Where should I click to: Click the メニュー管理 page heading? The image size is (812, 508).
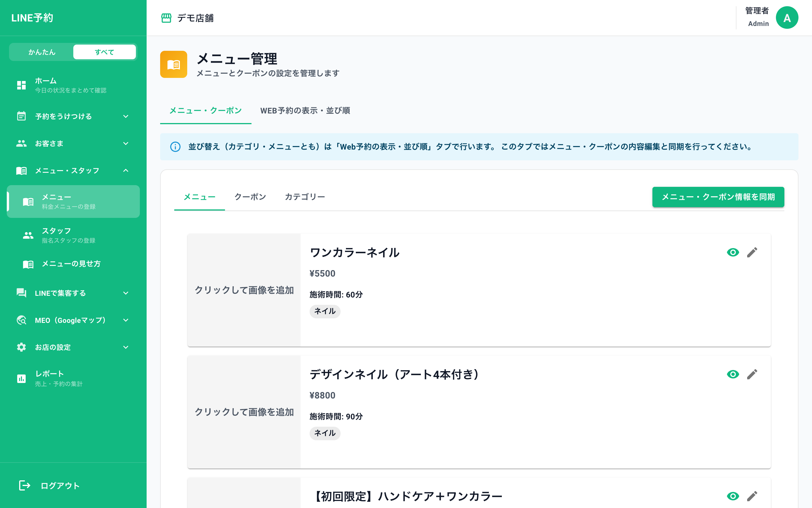[x=237, y=59]
